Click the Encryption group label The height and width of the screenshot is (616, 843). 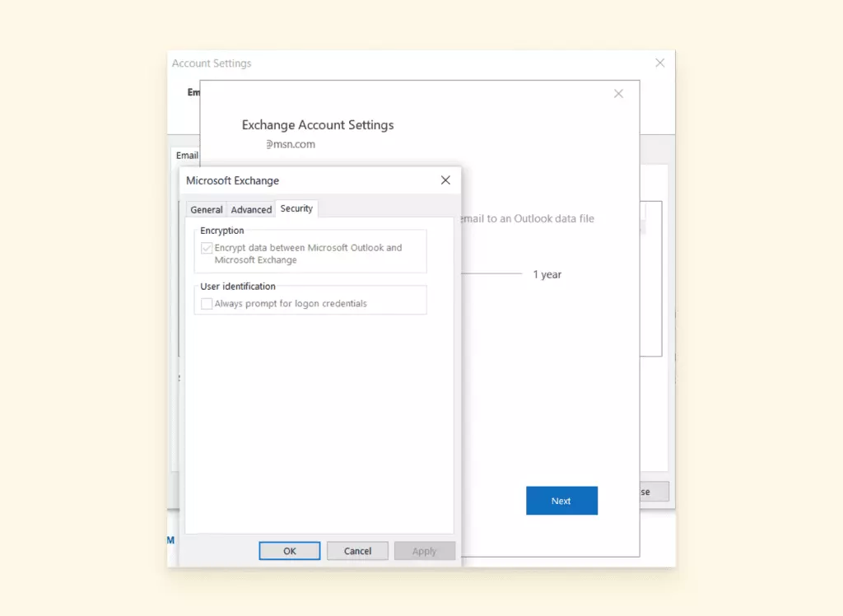[x=222, y=231]
